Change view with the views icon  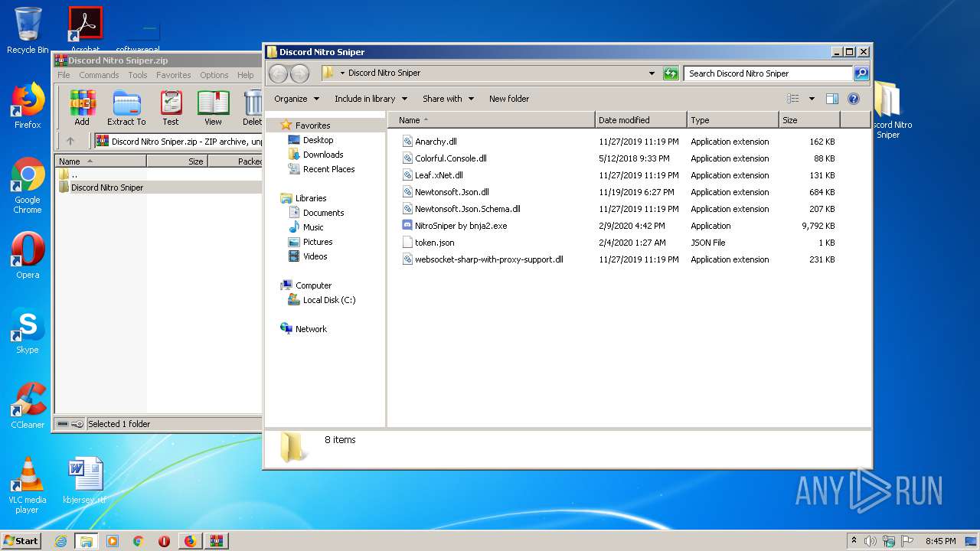(793, 99)
